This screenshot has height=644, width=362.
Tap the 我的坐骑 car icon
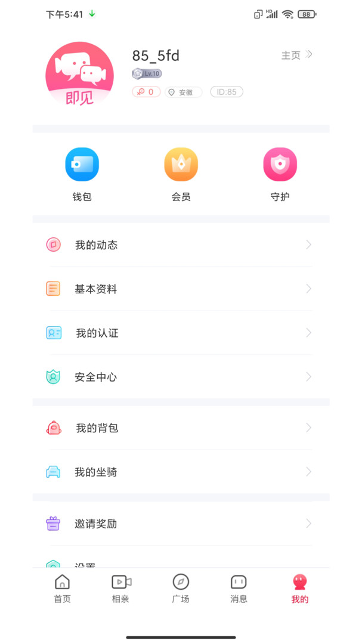tap(54, 472)
